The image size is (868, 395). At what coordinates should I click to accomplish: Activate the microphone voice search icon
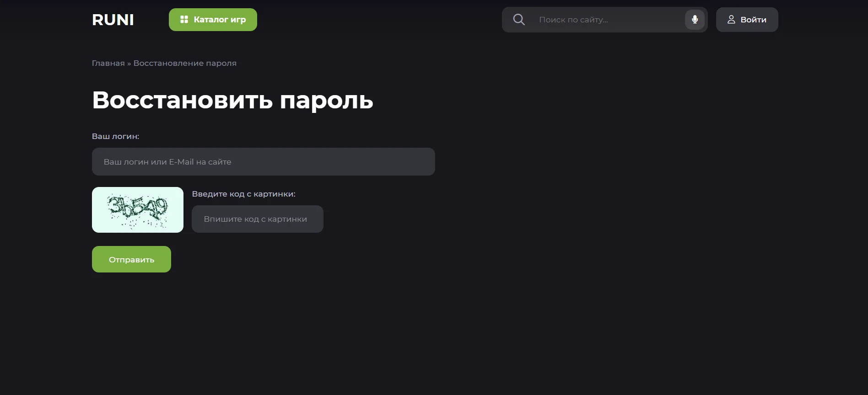[694, 20]
